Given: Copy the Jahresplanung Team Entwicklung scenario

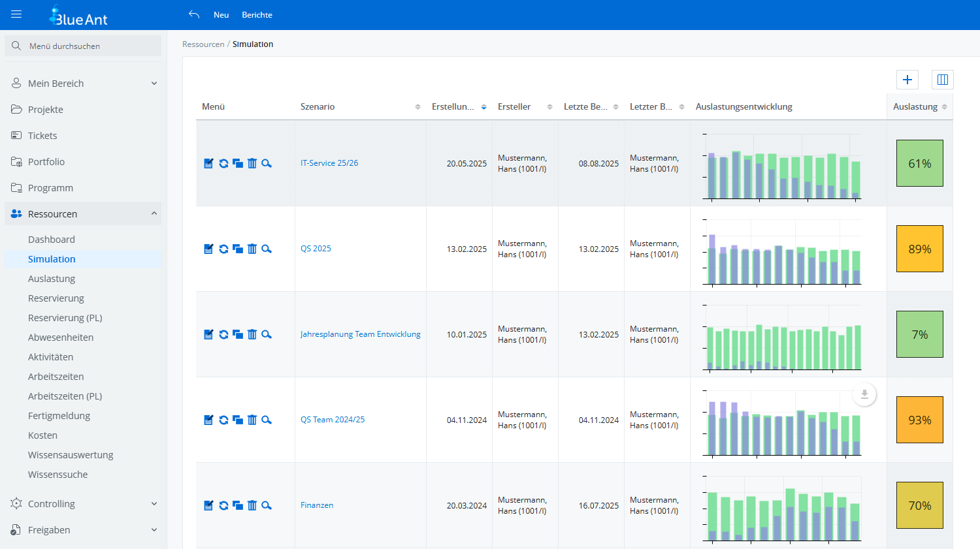Looking at the screenshot, I should tap(238, 334).
